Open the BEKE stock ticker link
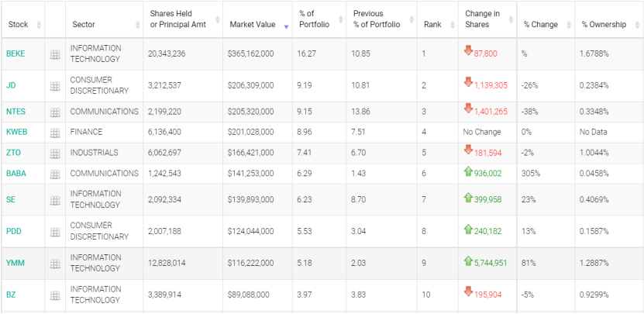Viewport: 644px width, 314px height. point(15,53)
